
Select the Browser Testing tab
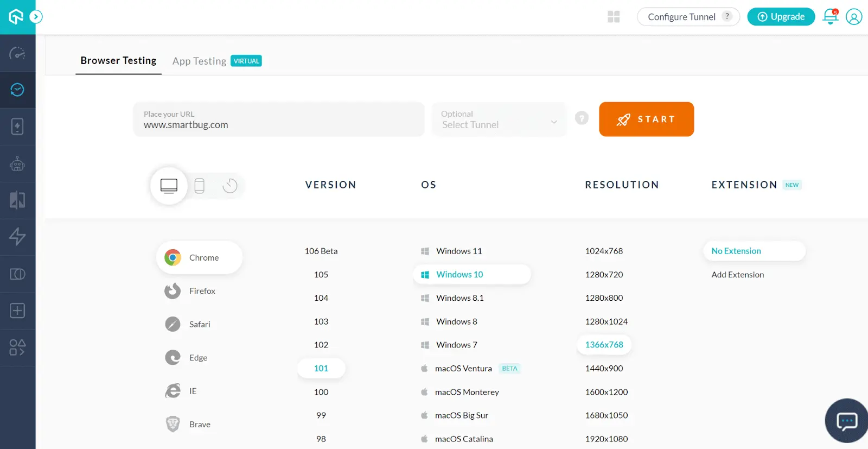pyautogui.click(x=118, y=61)
